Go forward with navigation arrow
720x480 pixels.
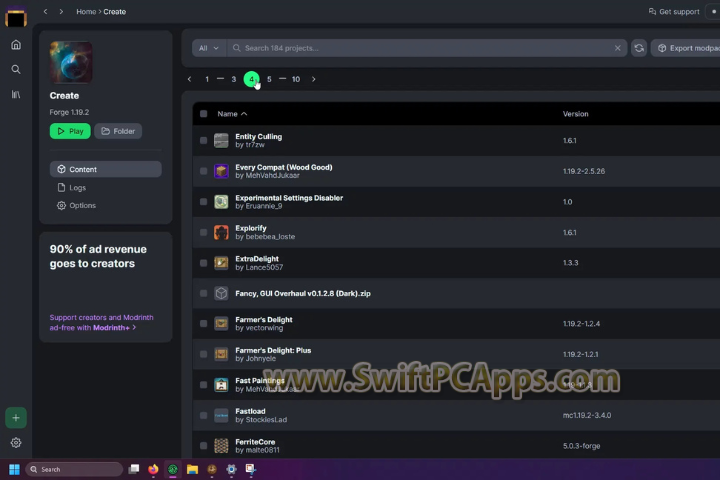pyautogui.click(x=61, y=11)
